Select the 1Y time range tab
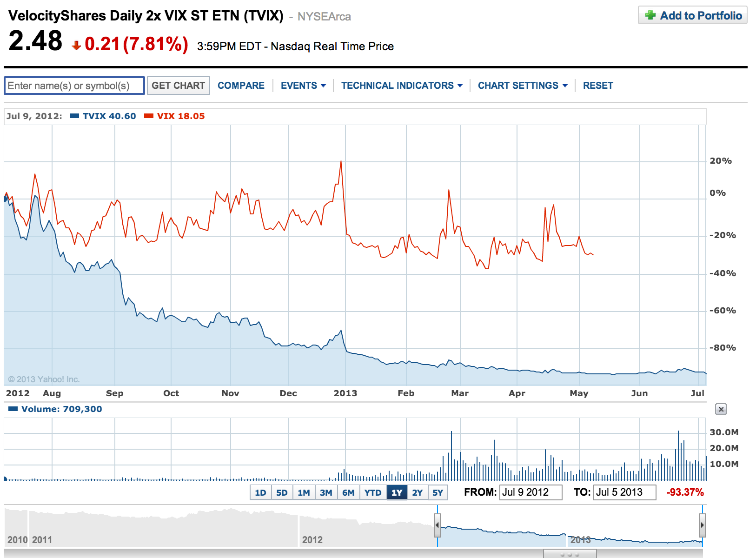Screen dimensions: 756x558 click(x=397, y=492)
